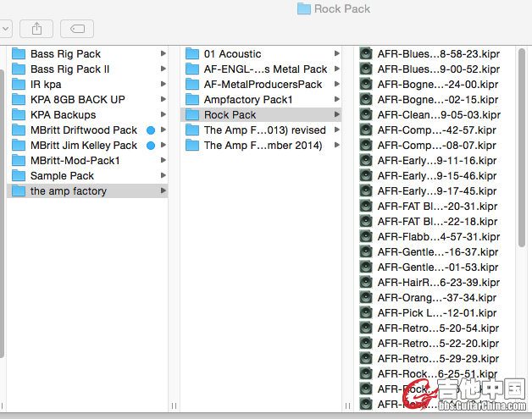Select the AFR-Clean...9-05-03.kipr file
532x419 pixels.
pyautogui.click(x=438, y=115)
